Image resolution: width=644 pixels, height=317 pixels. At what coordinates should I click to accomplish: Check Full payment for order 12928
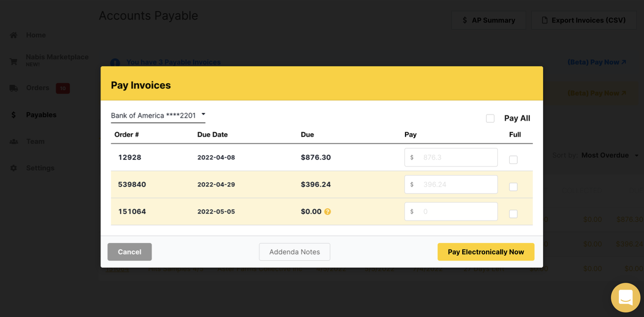(x=513, y=159)
